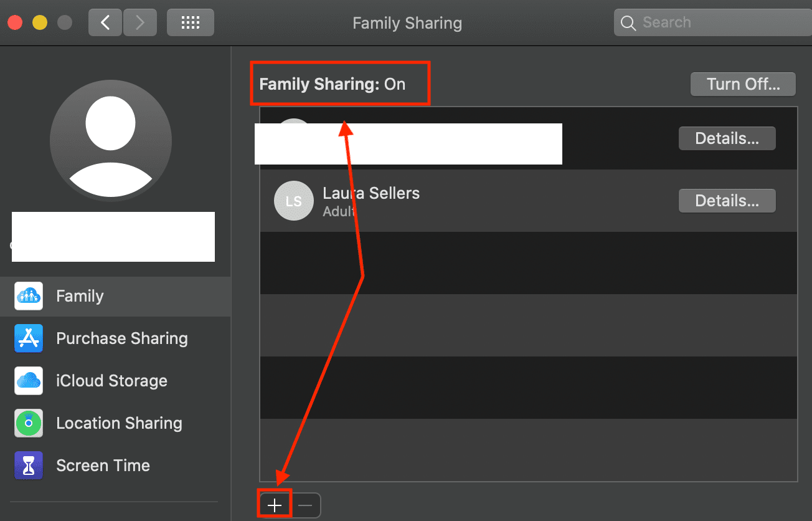This screenshot has height=521, width=812.
Task: Click the plus button to add member
Action: click(275, 505)
